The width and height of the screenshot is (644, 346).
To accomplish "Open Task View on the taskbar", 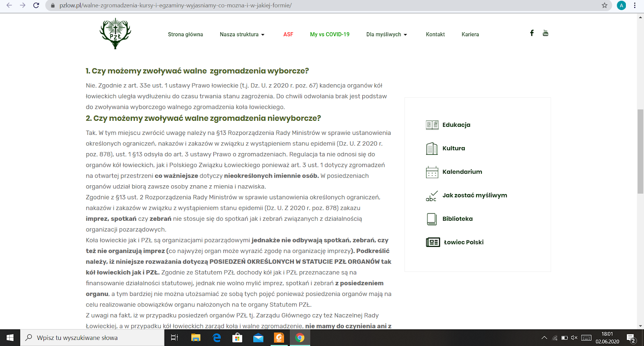I will pyautogui.click(x=174, y=338).
